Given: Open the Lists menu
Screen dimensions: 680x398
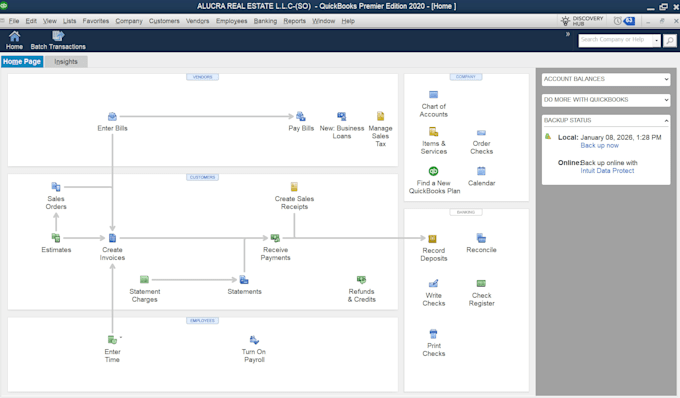Looking at the screenshot, I should [x=69, y=21].
